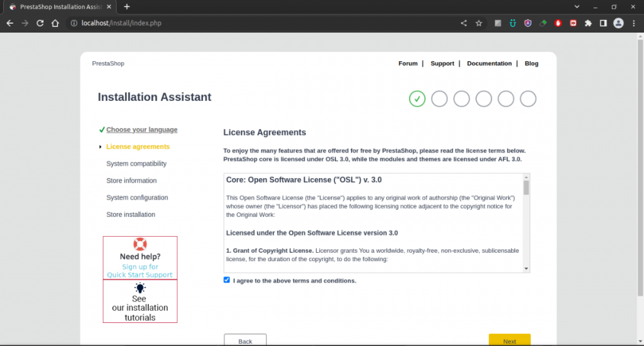Click the Quick Start Support help banner
The image size is (644, 346).
coord(140,258)
